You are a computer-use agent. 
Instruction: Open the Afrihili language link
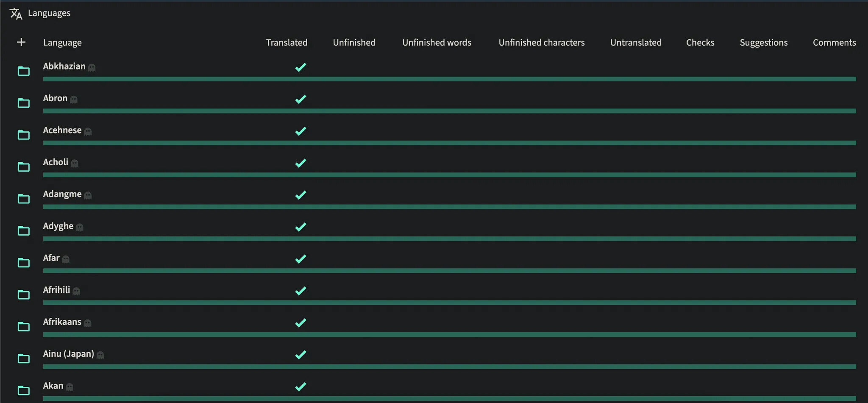pyautogui.click(x=56, y=290)
